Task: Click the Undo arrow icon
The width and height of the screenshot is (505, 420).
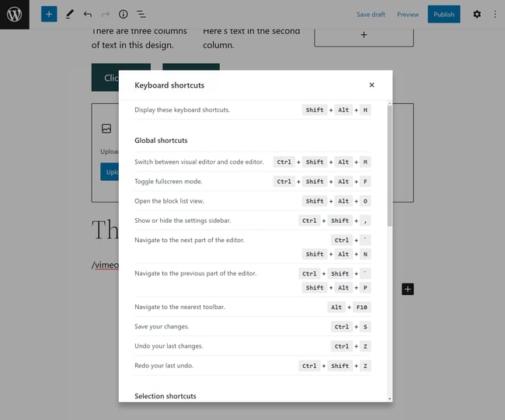Action: coord(87,14)
